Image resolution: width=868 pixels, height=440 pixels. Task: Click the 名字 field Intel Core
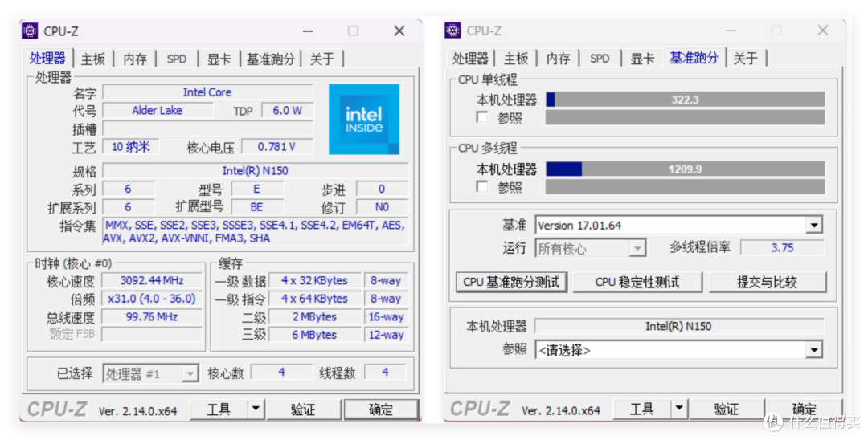(207, 92)
